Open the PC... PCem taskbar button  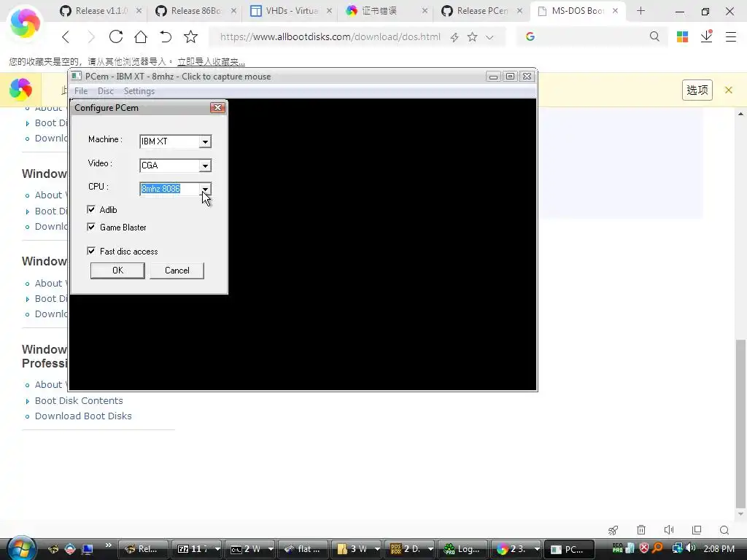coord(569,549)
